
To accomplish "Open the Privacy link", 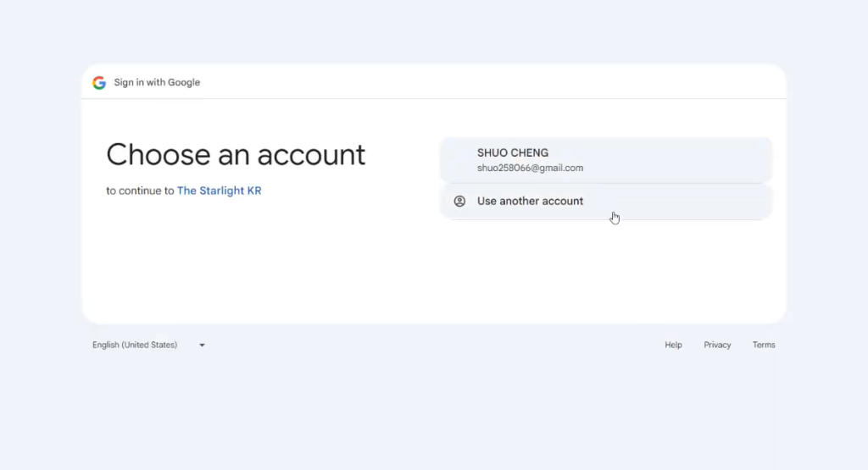I will point(717,346).
